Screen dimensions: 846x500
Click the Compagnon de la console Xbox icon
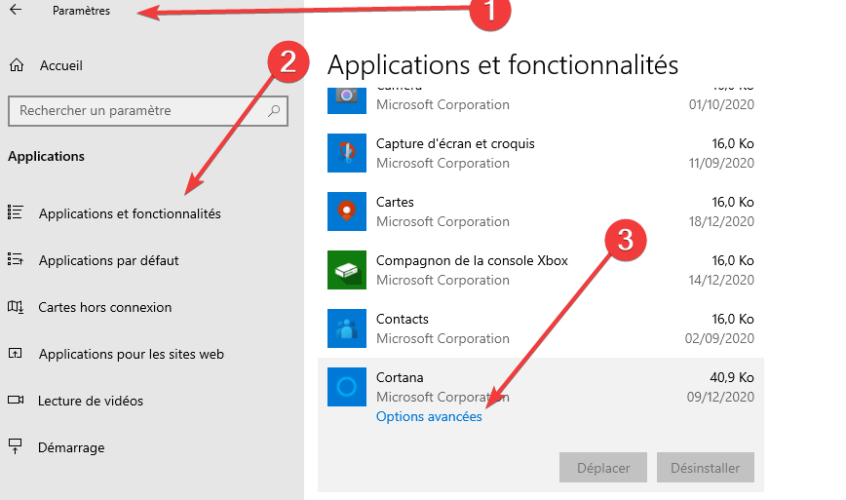click(347, 270)
